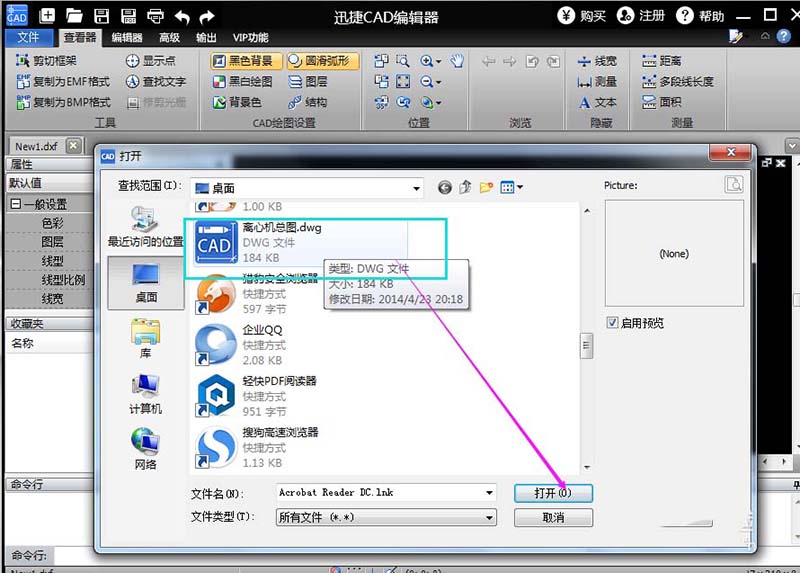Switch to VIP功能 tab
The image size is (800, 573).
[251, 37]
